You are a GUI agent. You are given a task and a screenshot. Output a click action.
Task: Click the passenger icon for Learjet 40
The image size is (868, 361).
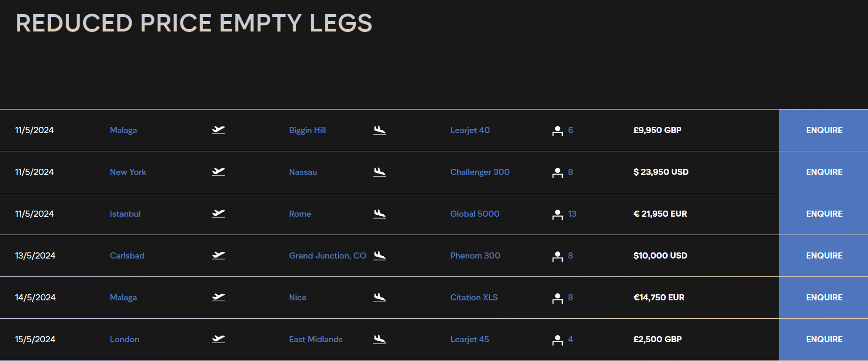click(x=557, y=131)
